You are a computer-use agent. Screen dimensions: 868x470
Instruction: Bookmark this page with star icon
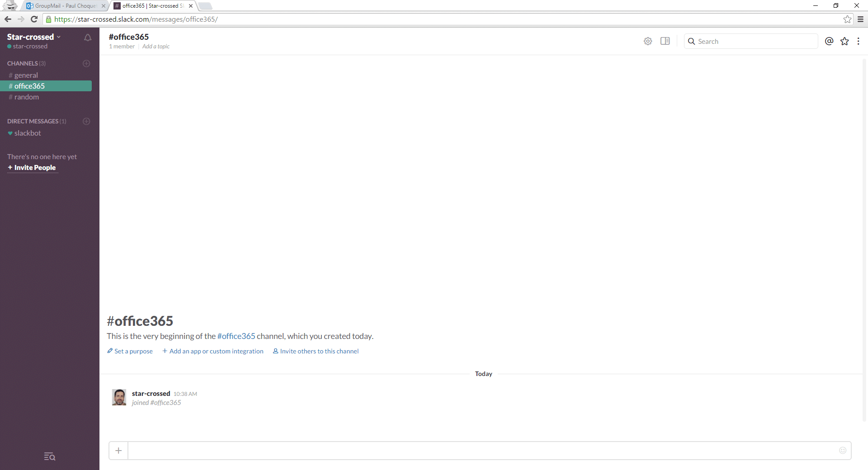(x=848, y=19)
